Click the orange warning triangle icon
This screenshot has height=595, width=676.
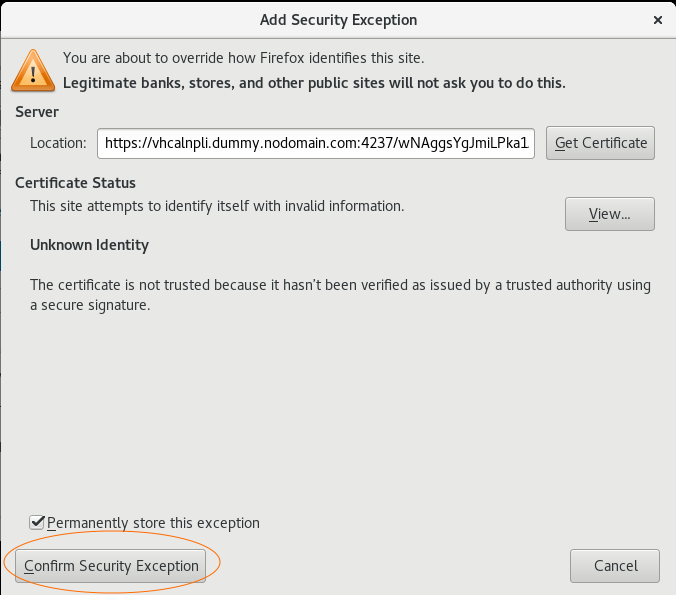click(33, 71)
